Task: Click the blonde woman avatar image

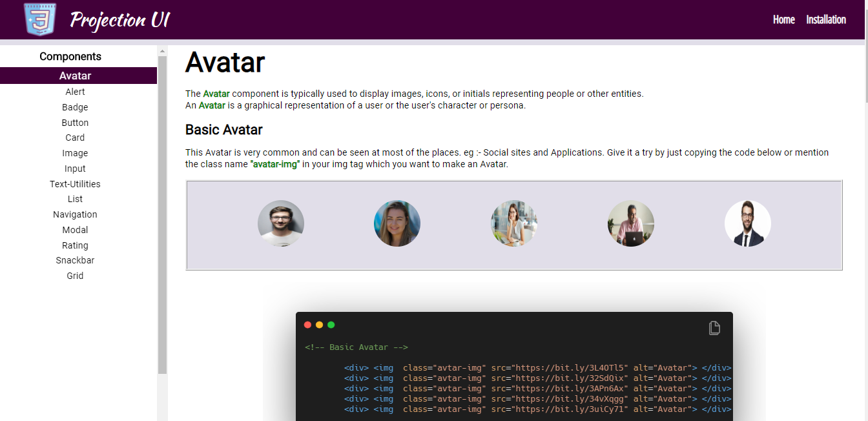Action: [x=397, y=223]
